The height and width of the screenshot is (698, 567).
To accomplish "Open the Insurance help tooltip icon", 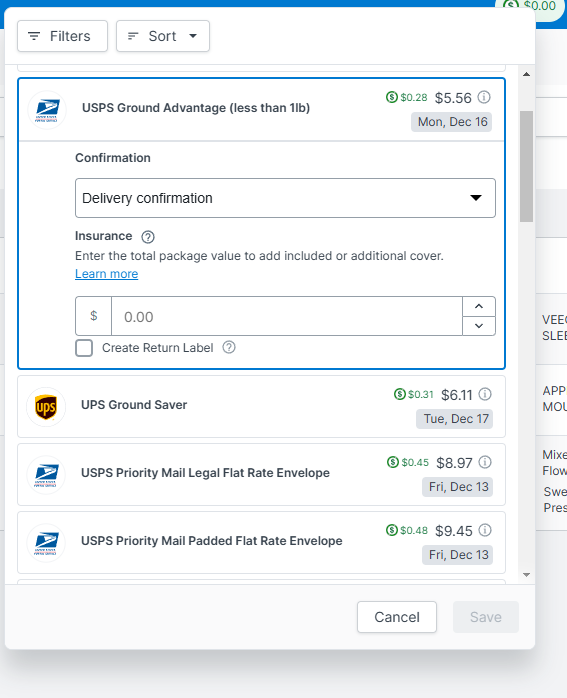I will (148, 237).
